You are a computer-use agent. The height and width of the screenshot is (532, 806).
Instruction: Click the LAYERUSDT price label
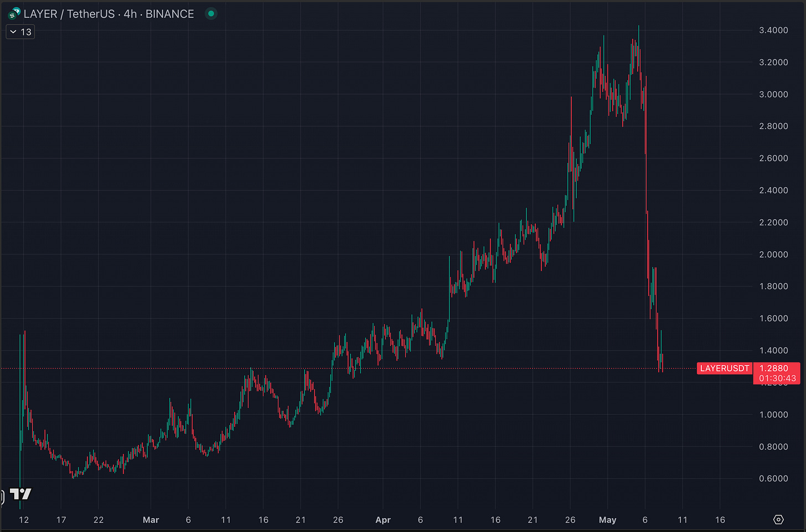[725, 368]
